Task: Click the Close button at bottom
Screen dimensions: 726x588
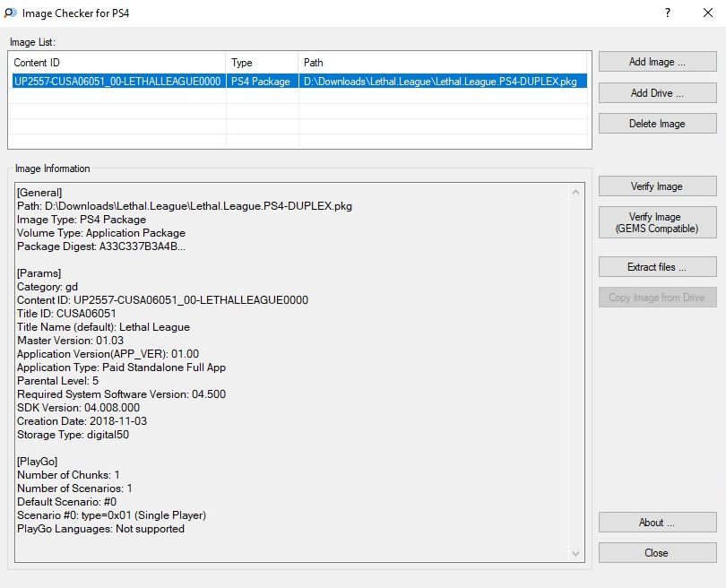Action: click(x=658, y=553)
